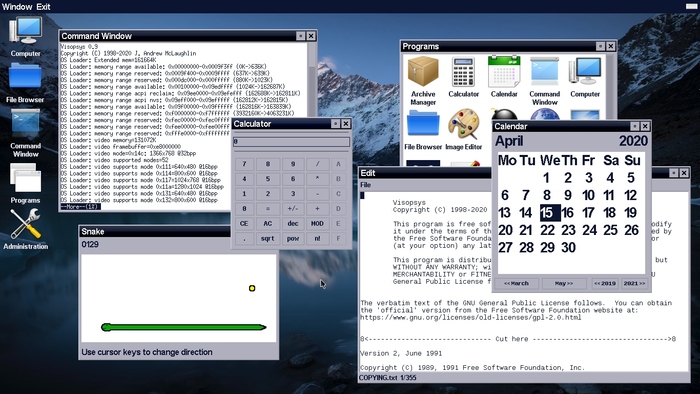
Task: Jump to the 2021 year button
Action: [x=634, y=283]
